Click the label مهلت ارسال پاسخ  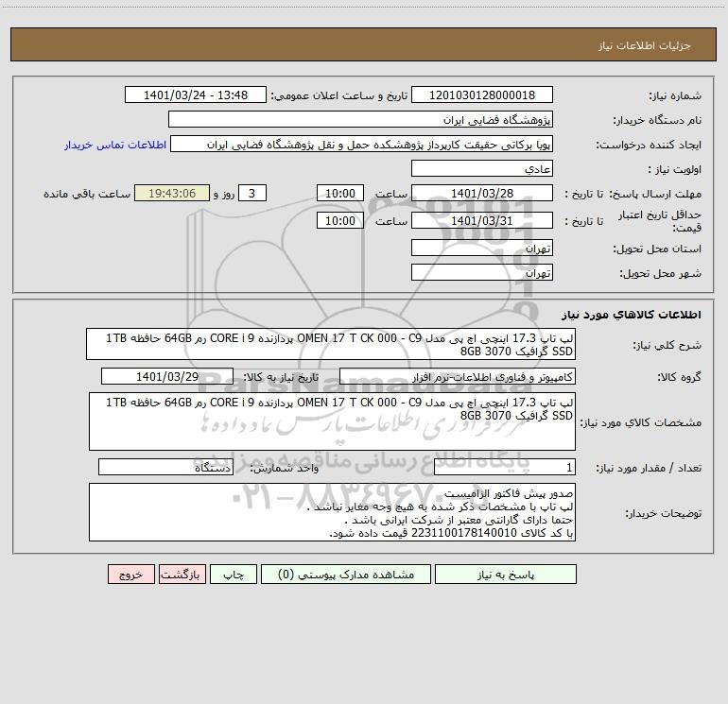[655, 194]
